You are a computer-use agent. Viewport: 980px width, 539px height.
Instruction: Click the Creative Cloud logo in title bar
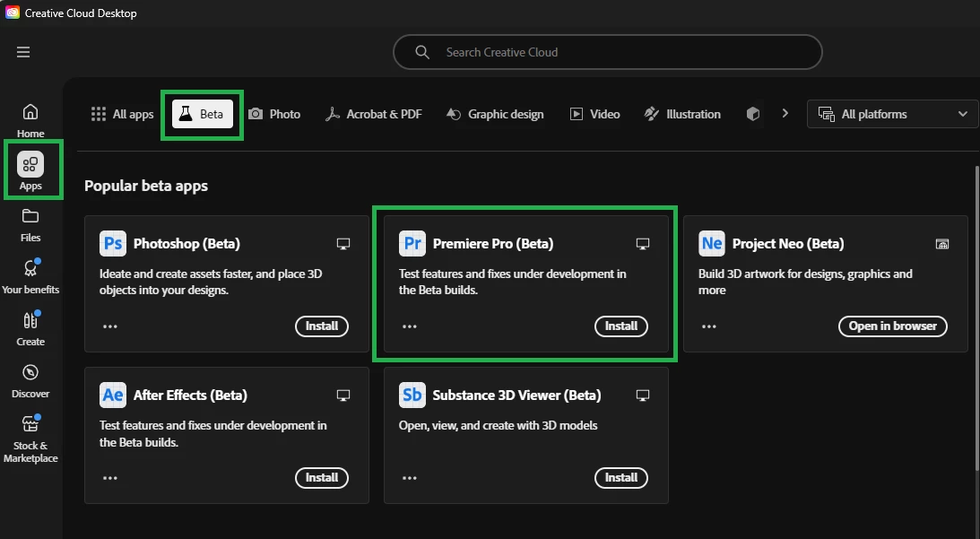(13, 13)
